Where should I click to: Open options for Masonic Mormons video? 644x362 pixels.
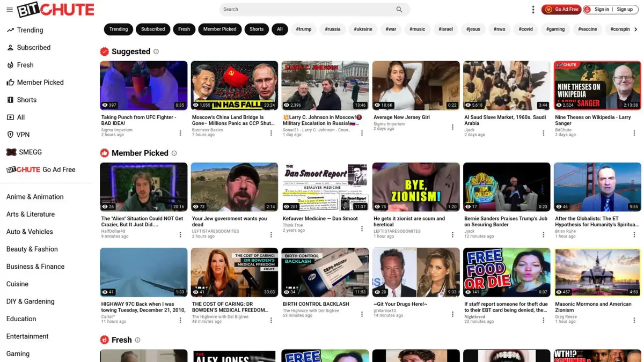coord(634,320)
